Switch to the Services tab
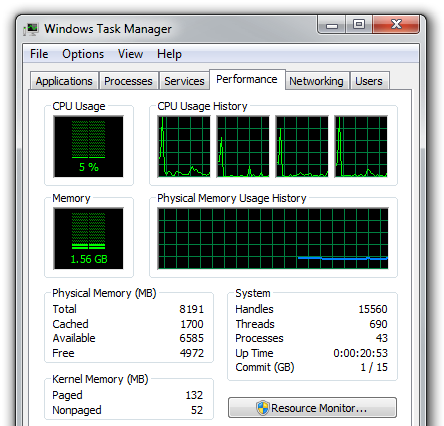Image resolution: width=444 pixels, height=426 pixels. point(184,81)
